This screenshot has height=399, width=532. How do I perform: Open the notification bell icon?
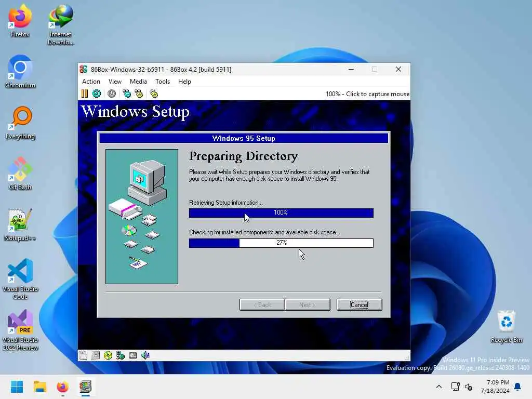point(518,387)
